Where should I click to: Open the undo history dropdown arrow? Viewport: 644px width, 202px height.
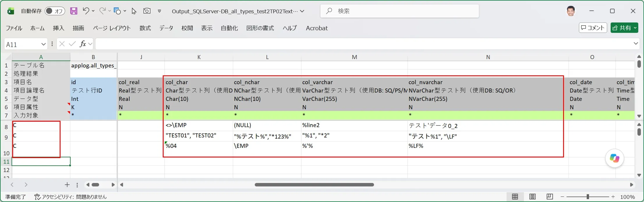click(x=93, y=11)
